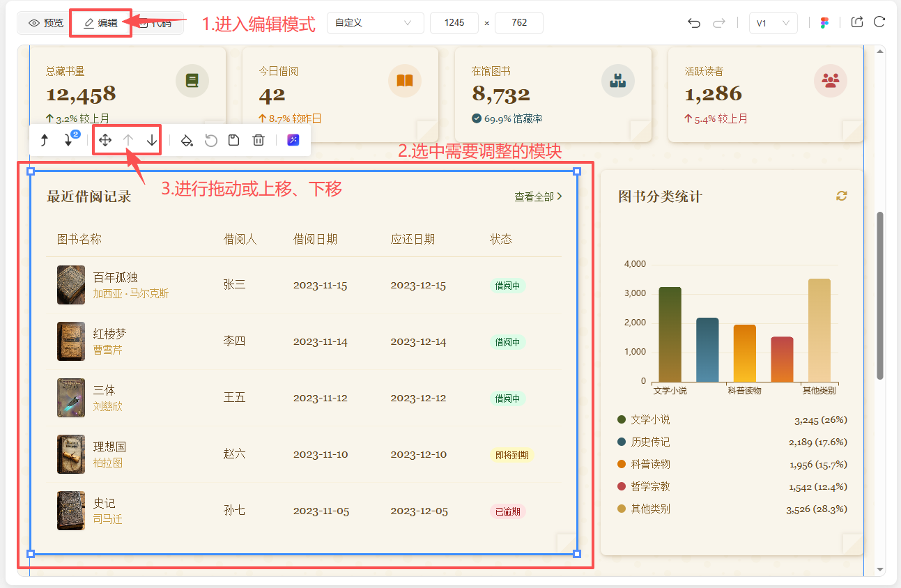Click the 查看全部 link
The height and width of the screenshot is (588, 901).
click(x=538, y=197)
